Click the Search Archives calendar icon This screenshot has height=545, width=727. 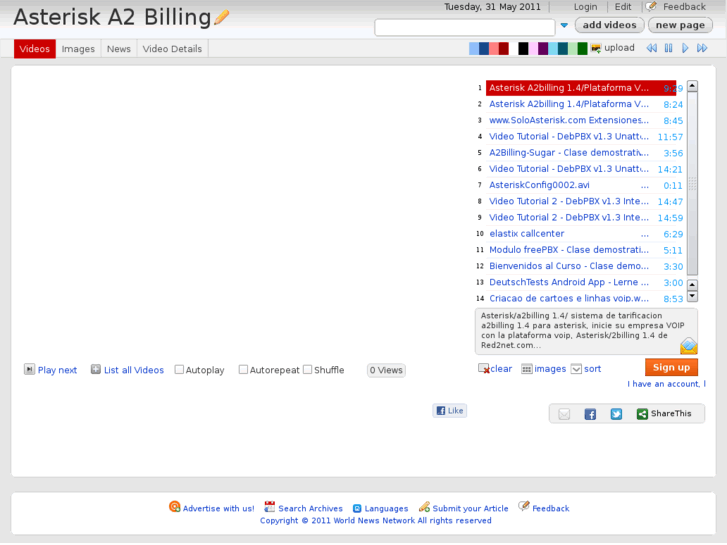point(269,507)
